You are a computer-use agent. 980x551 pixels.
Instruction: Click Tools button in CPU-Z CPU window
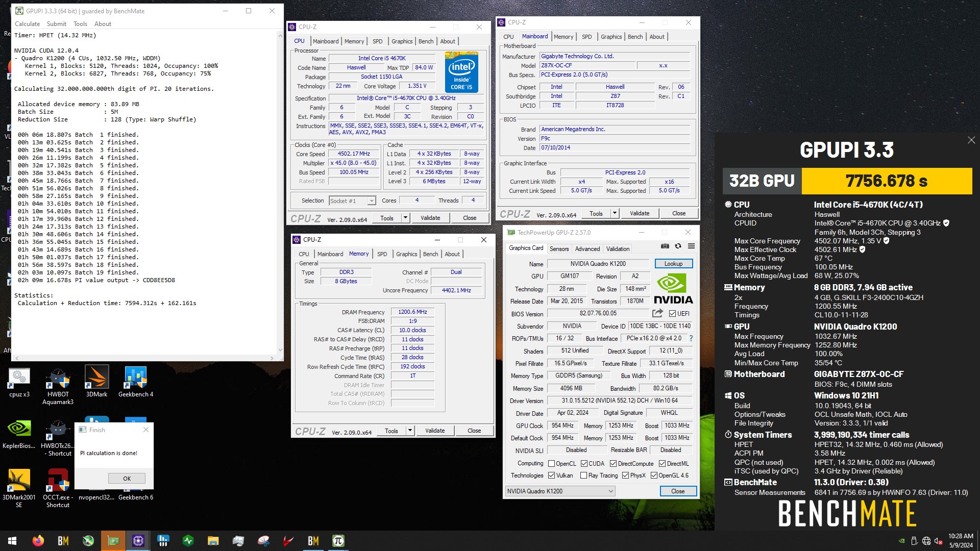(387, 218)
